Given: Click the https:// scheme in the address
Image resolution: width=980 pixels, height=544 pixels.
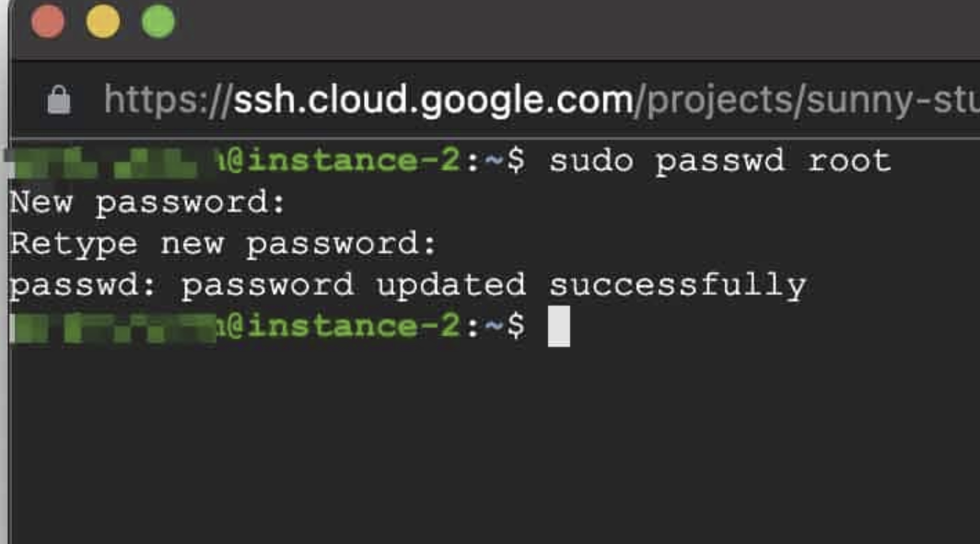Looking at the screenshot, I should point(168,100).
